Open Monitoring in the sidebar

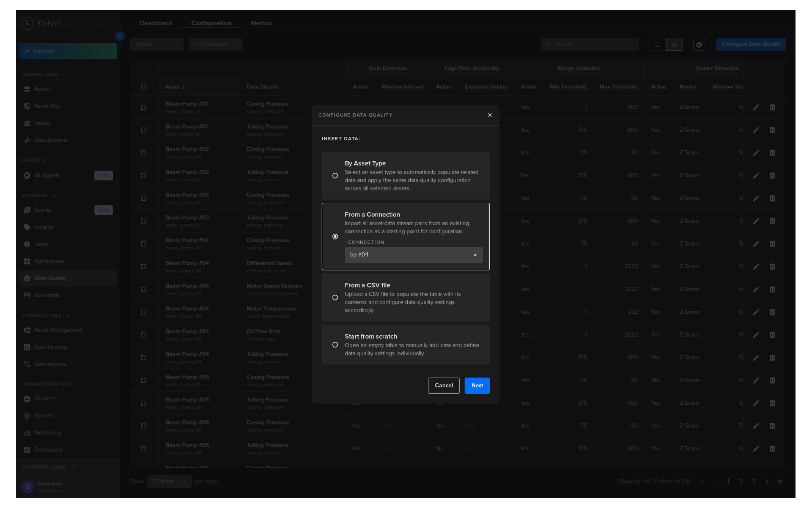[x=68, y=433]
